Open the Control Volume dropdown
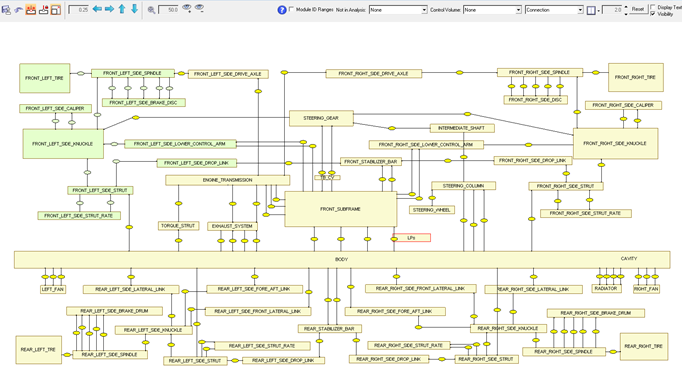This screenshot has height=366, width=682. point(492,10)
